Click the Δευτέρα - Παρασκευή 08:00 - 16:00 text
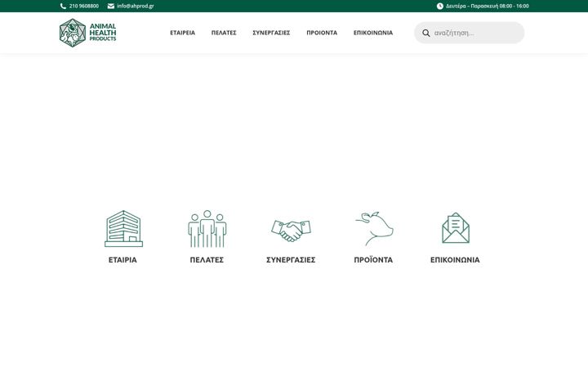 [488, 6]
